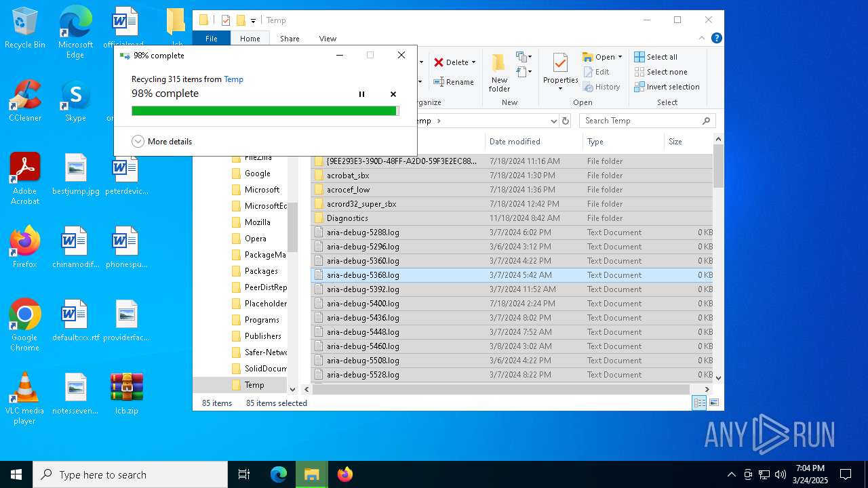Image resolution: width=868 pixels, height=488 pixels.
Task: Switch to the Share tab
Action: pos(290,39)
